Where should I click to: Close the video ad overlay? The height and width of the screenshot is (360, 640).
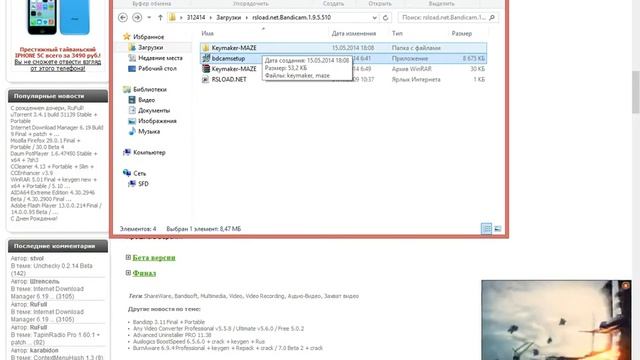point(625,286)
